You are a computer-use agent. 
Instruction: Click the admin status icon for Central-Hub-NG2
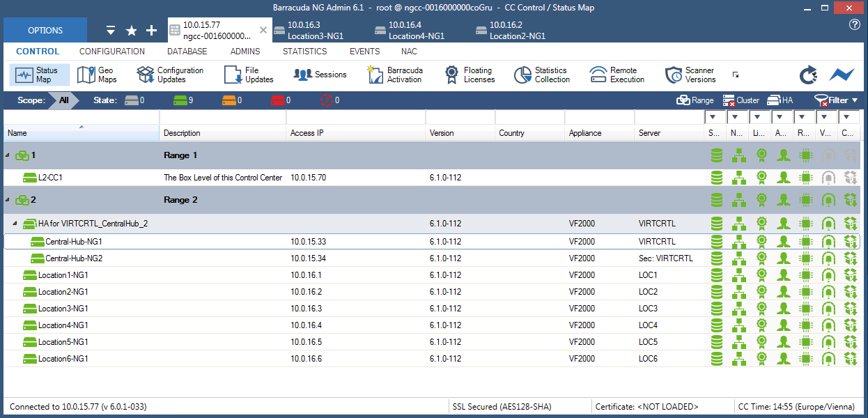coord(784,258)
